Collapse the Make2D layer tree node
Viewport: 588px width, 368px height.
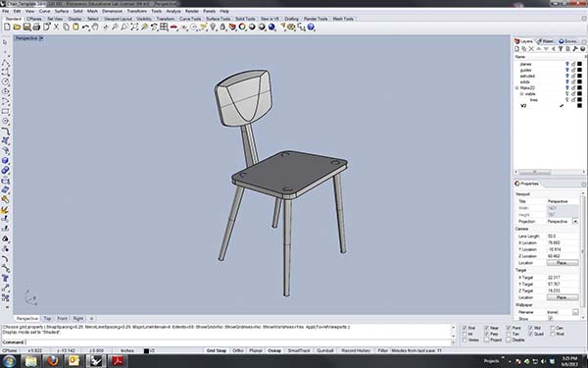[516, 88]
